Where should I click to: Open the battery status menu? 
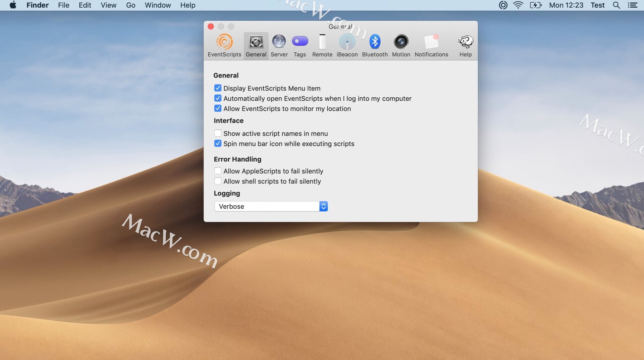point(536,5)
